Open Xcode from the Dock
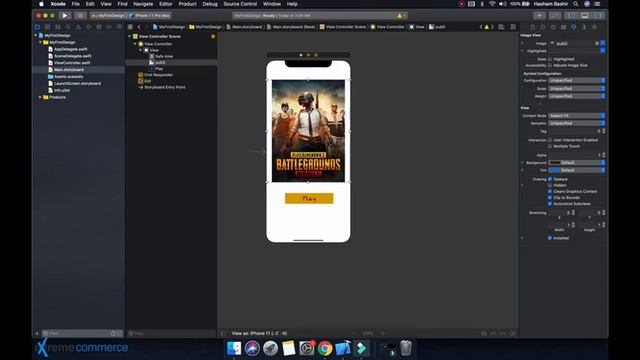The height and width of the screenshot is (360, 640). 343,348
